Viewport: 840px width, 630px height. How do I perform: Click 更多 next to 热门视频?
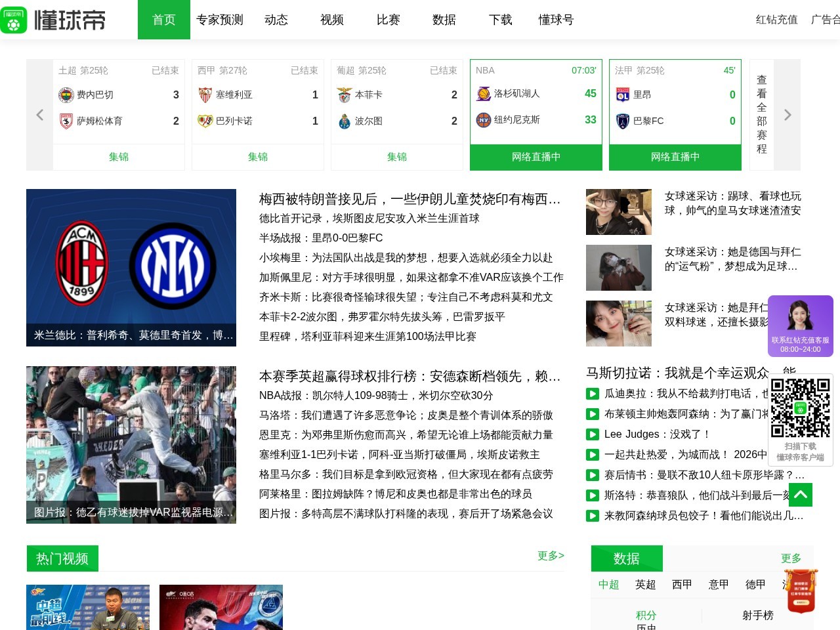[x=551, y=555]
